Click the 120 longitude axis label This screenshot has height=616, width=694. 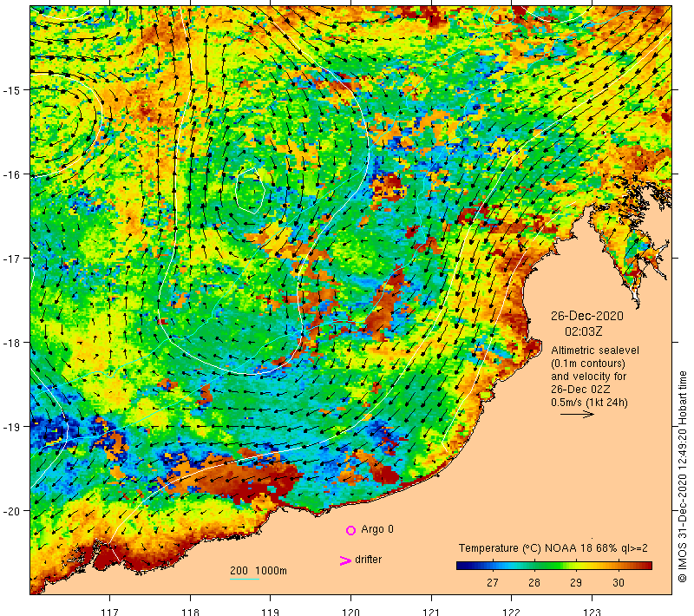tap(351, 612)
